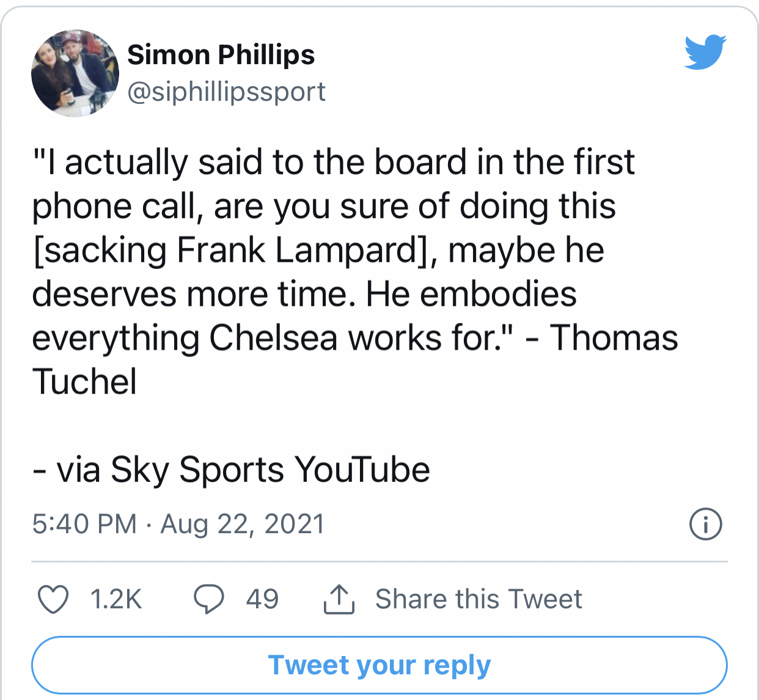Click the 1.2K likes count
The height and width of the screenshot is (700, 759).
[x=116, y=599]
